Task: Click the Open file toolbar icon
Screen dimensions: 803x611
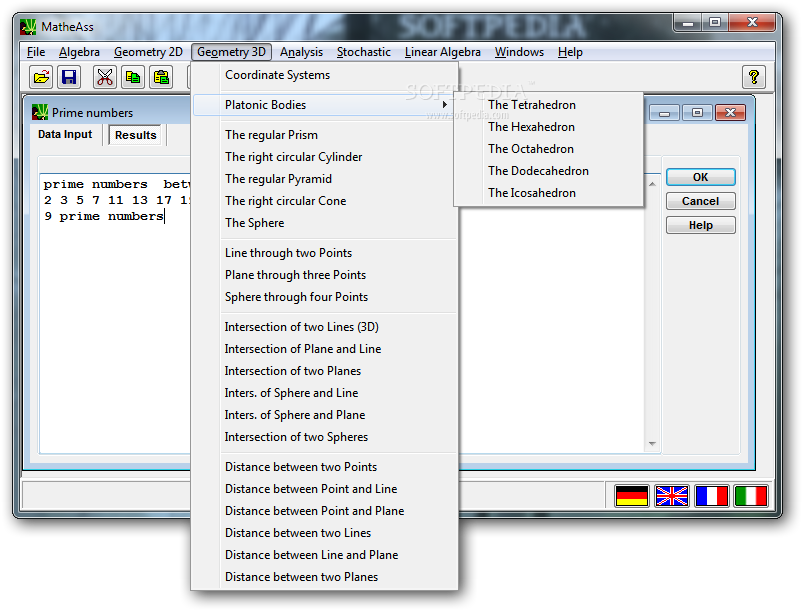Action: point(41,77)
